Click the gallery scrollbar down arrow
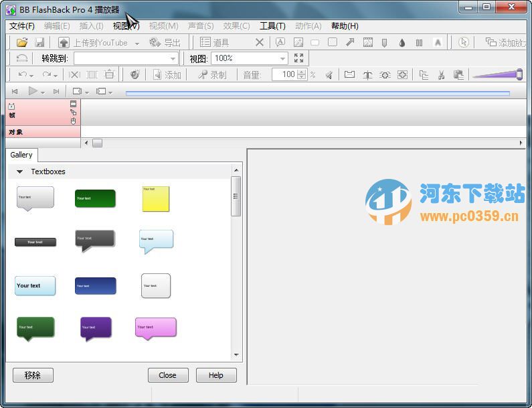 coord(236,355)
